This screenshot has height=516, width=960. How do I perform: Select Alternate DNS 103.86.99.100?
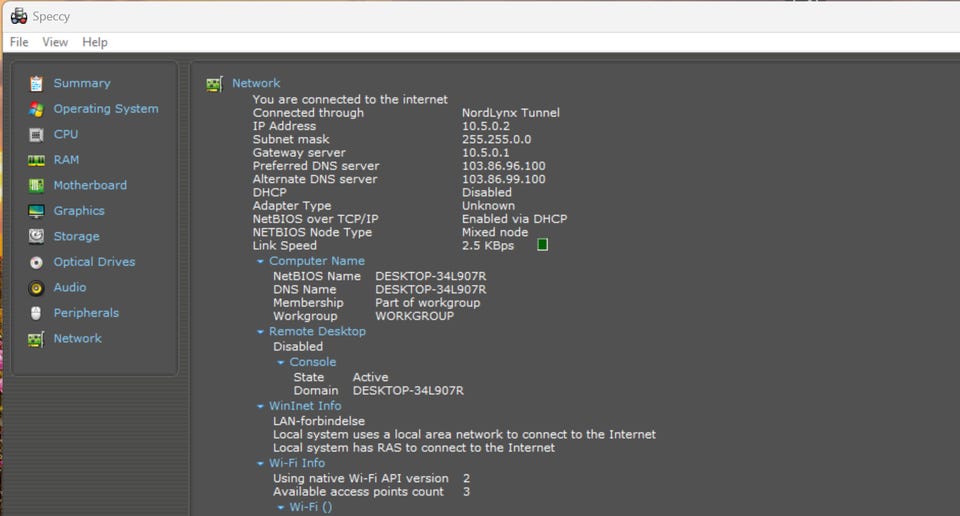503,179
